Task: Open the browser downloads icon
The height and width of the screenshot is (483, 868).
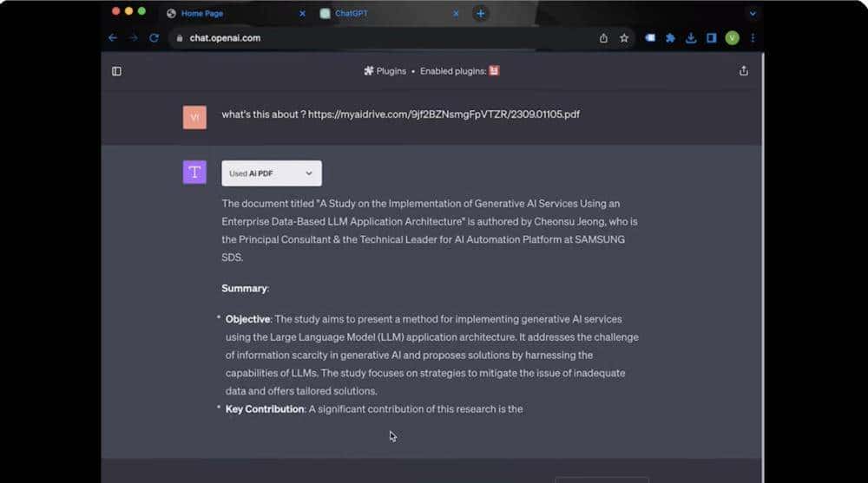Action: pyautogui.click(x=691, y=38)
